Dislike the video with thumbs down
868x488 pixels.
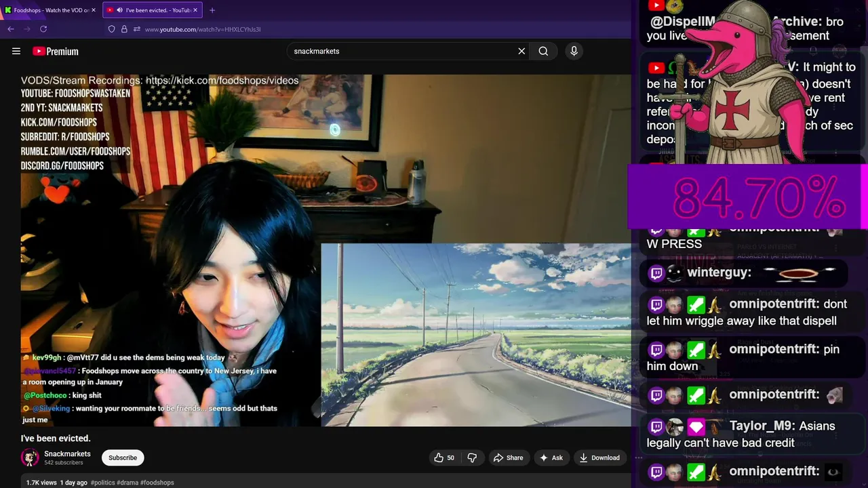(x=472, y=457)
